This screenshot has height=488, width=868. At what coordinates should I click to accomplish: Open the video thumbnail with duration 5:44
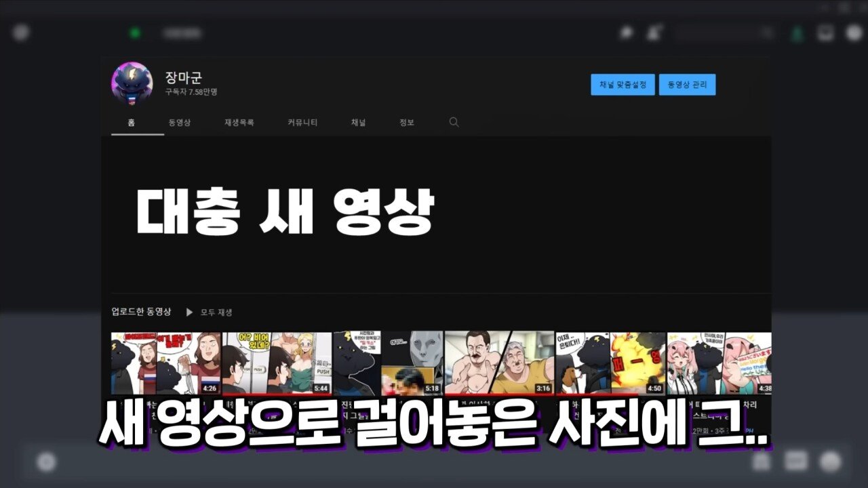[277, 363]
